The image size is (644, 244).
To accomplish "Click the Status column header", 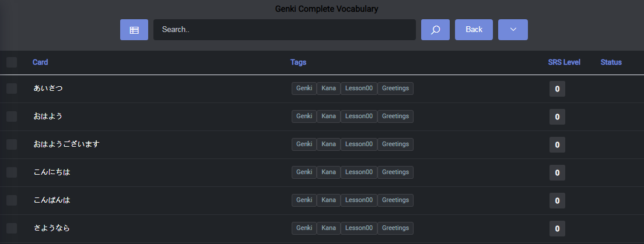I will pyautogui.click(x=611, y=62).
